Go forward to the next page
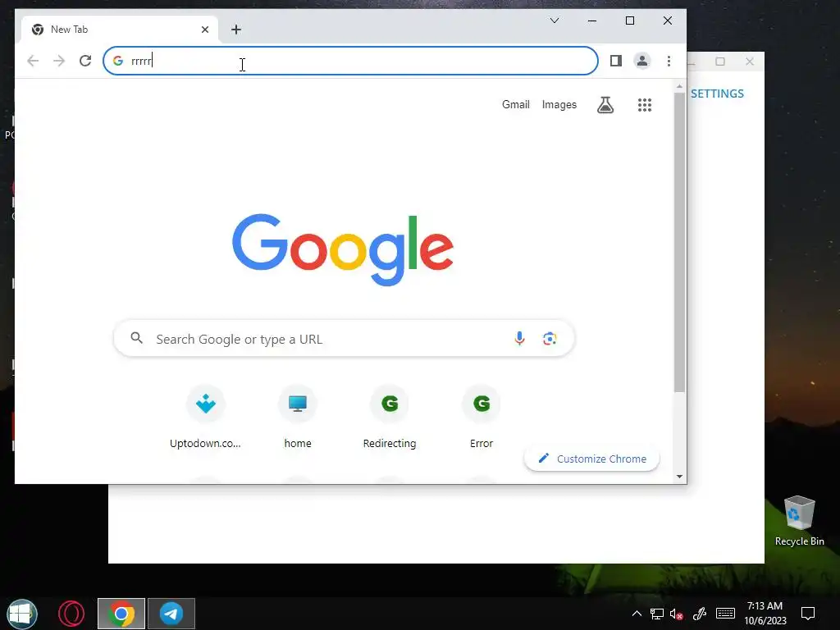Screen dimensions: 840x630 (59, 61)
